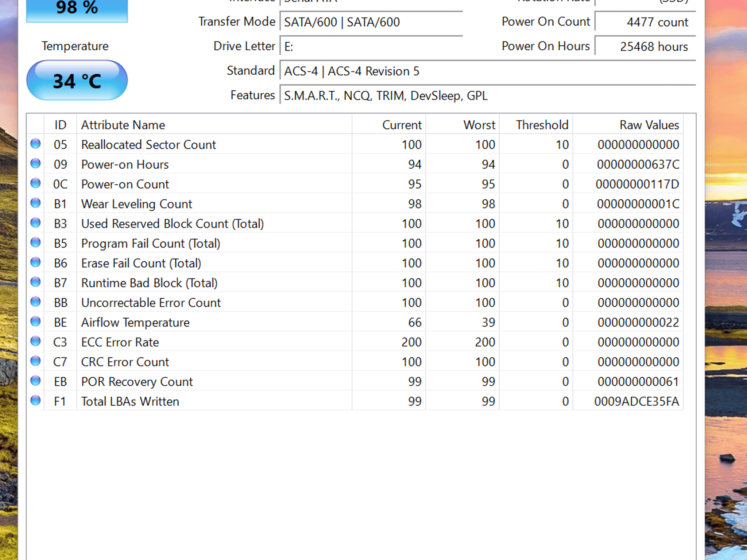Click raw value 000000000061 for POR Recovery
Screen dimensions: 747x560
[x=638, y=382]
